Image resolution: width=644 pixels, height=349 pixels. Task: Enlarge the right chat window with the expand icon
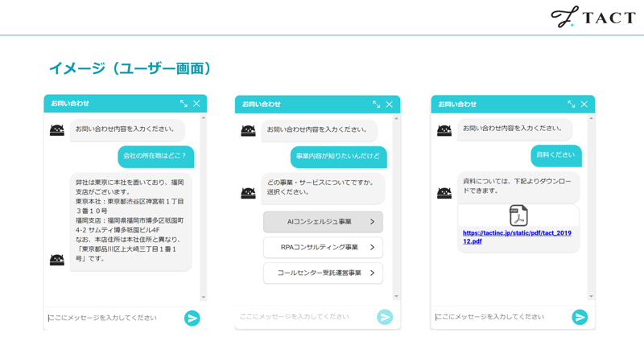(571, 105)
